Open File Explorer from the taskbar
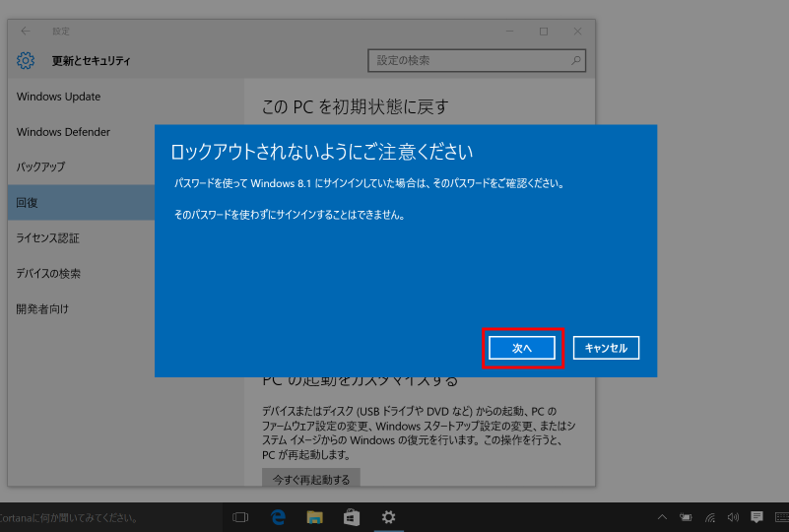This screenshot has width=789, height=532. [314, 517]
